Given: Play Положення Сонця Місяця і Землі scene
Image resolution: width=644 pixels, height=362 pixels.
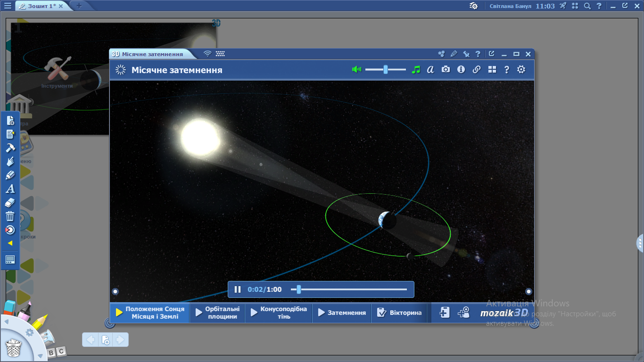Looking at the screenshot, I should pyautogui.click(x=150, y=313).
